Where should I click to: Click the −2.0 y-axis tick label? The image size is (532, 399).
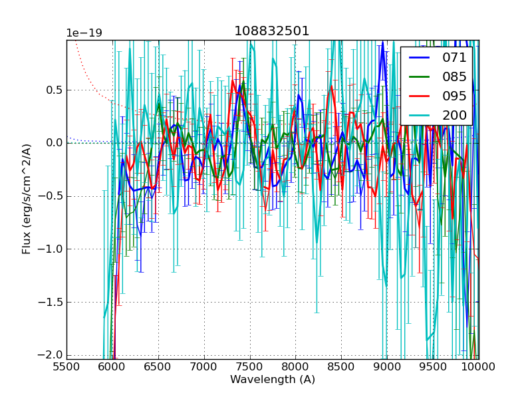point(49,355)
